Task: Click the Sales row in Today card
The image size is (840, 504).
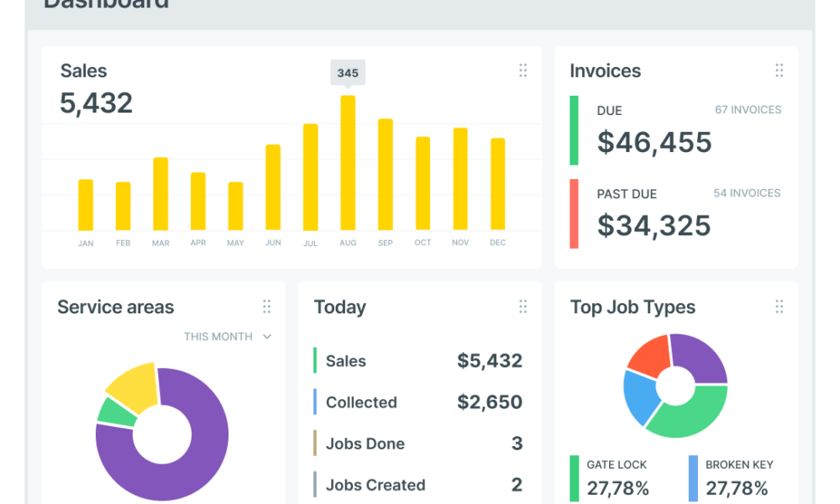Action: tap(417, 361)
